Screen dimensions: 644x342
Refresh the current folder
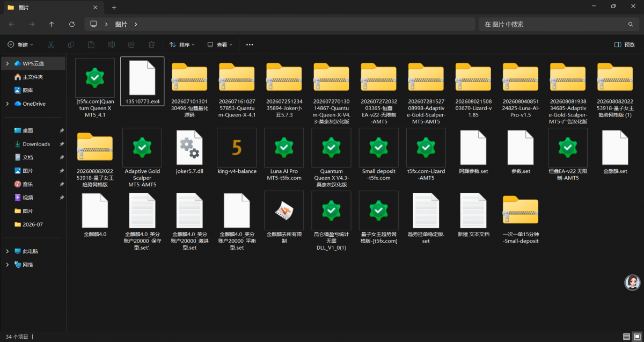pos(72,24)
